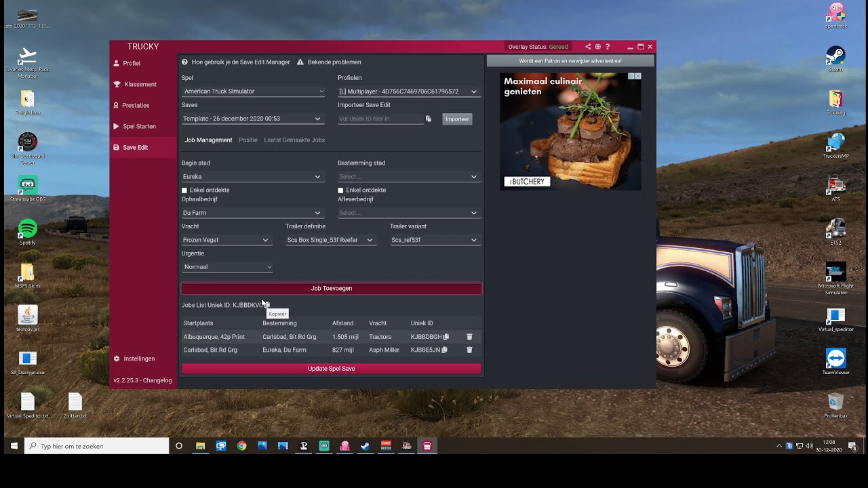
Task: Click the Job Toevoegen button
Action: (x=332, y=289)
